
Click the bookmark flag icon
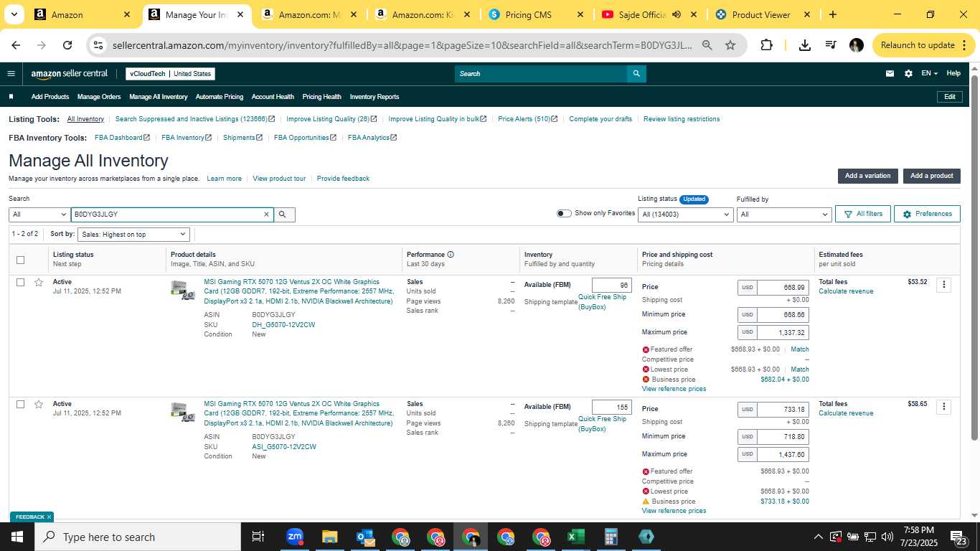pyautogui.click(x=11, y=96)
